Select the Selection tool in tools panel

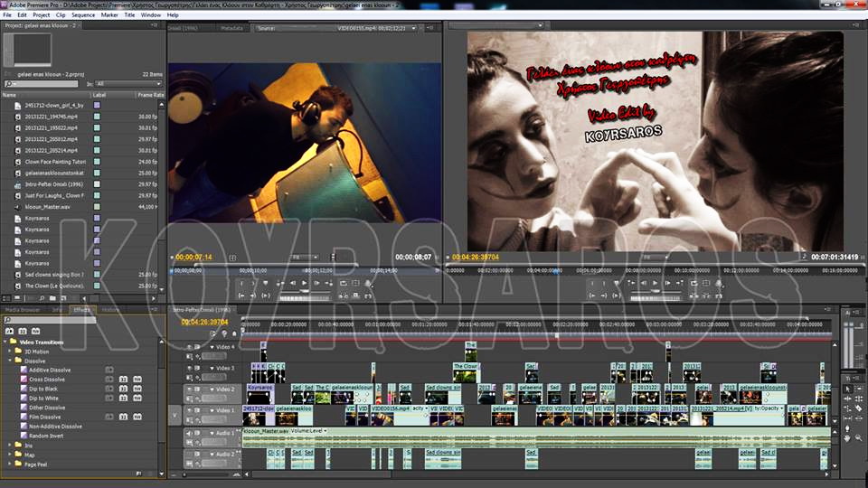point(847,389)
